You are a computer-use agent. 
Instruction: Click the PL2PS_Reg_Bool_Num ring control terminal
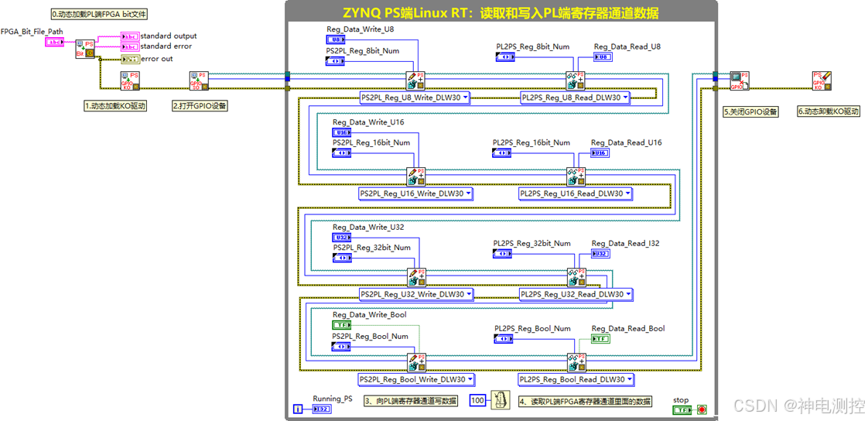(x=503, y=338)
